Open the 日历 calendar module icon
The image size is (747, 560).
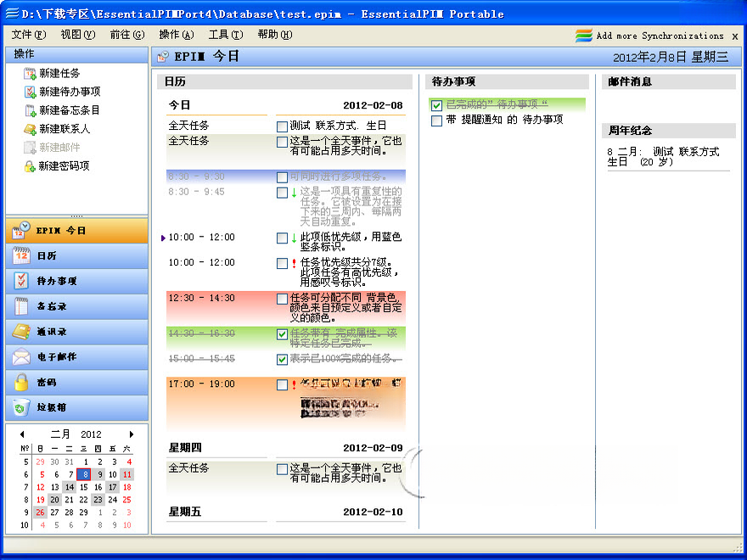pos(21,255)
